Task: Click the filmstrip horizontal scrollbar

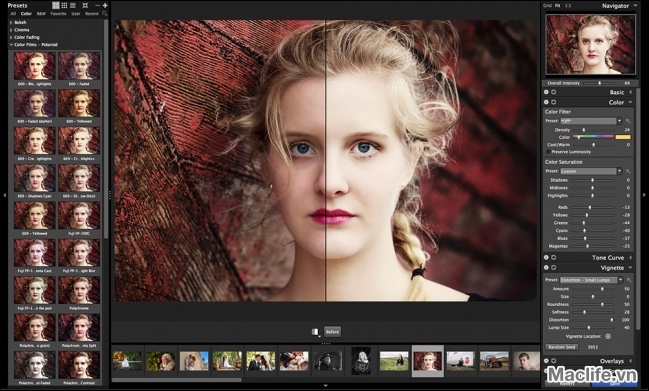Action: coord(177,380)
